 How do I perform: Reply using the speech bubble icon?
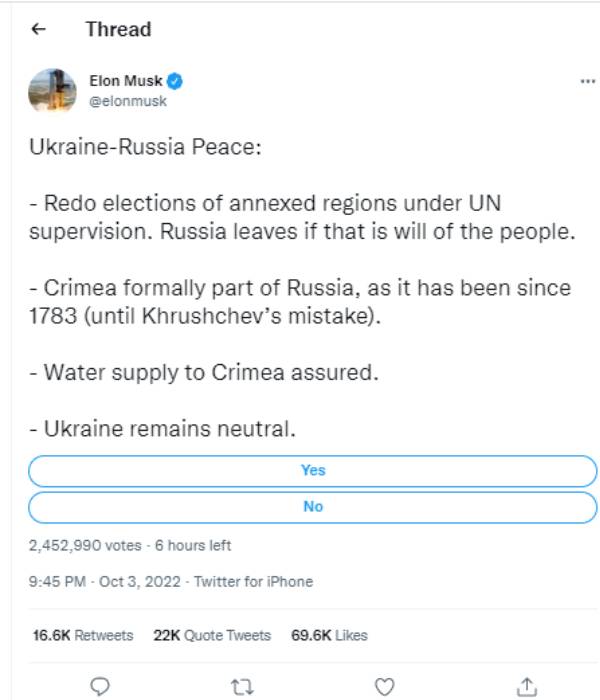coord(99,686)
